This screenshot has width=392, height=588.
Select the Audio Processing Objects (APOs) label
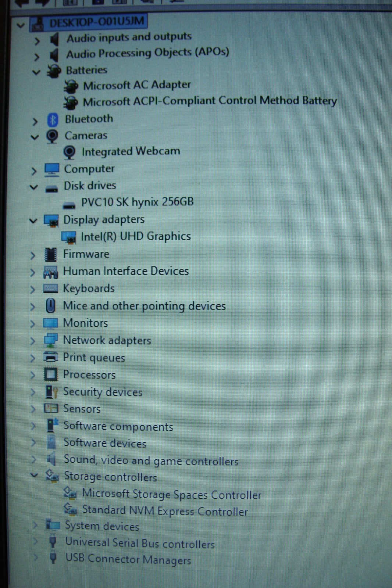(147, 53)
